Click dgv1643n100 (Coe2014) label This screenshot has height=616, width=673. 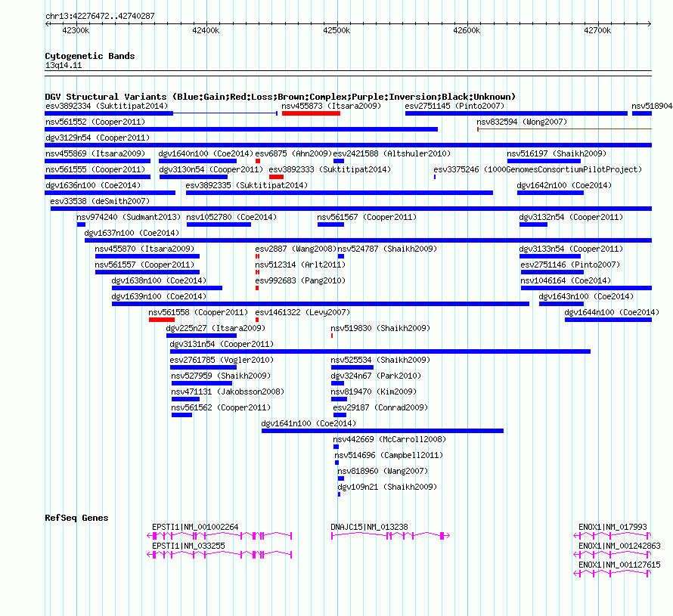click(586, 296)
